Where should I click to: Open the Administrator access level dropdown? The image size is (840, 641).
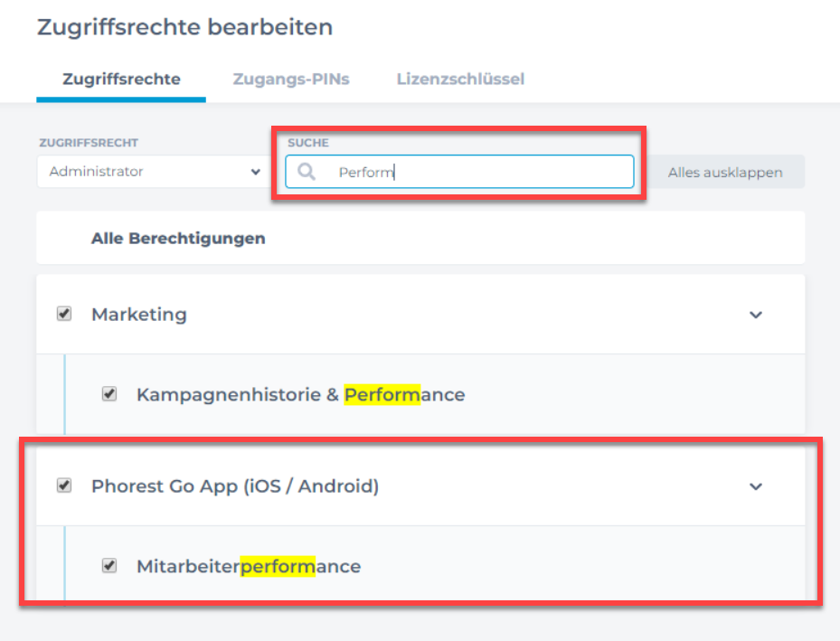pos(153,172)
